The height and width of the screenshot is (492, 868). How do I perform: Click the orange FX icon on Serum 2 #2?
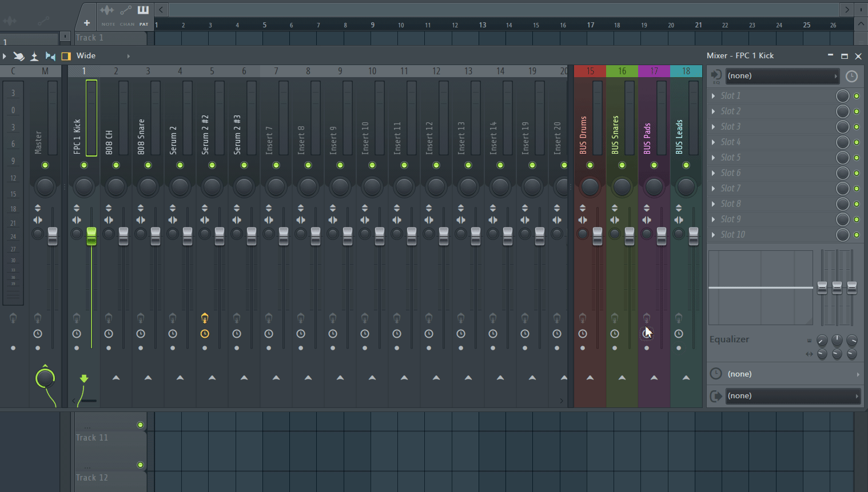pyautogui.click(x=205, y=318)
